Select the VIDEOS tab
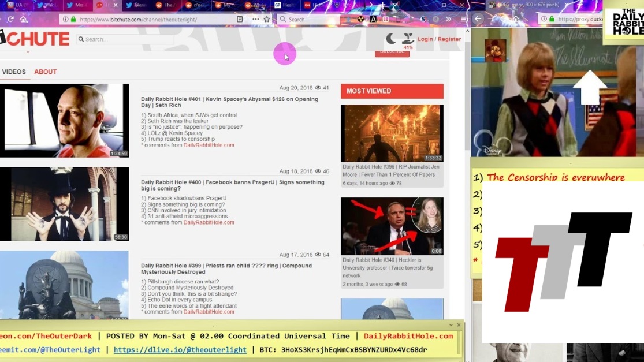Screen dimensions: 644x362 tap(14, 72)
